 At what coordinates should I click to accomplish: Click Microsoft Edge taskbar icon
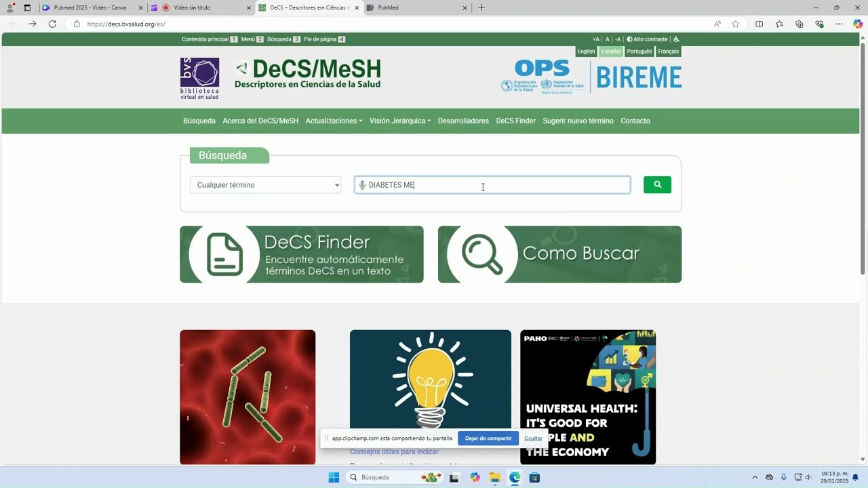[515, 477]
